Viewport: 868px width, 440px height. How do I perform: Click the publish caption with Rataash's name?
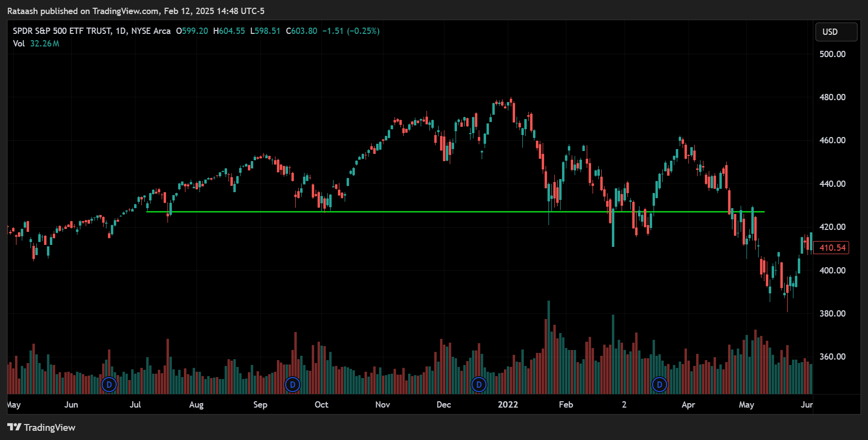click(136, 11)
